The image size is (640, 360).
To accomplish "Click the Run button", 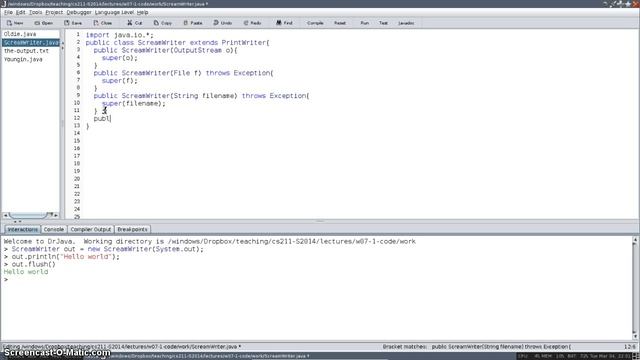I will tap(364, 23).
